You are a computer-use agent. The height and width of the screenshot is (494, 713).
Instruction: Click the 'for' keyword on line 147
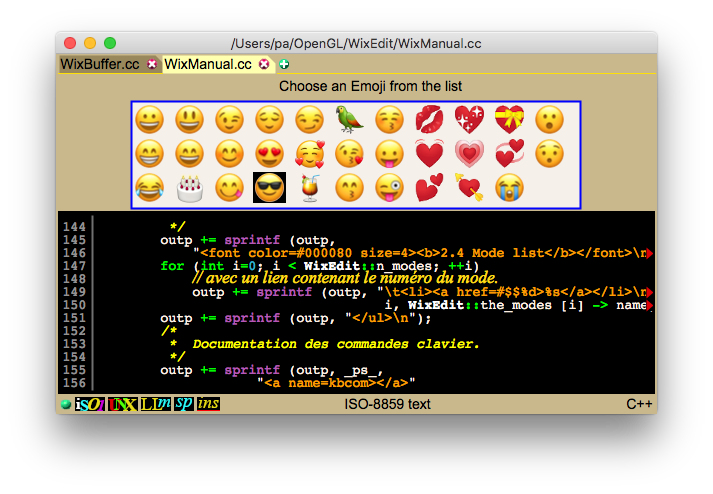[x=172, y=266]
